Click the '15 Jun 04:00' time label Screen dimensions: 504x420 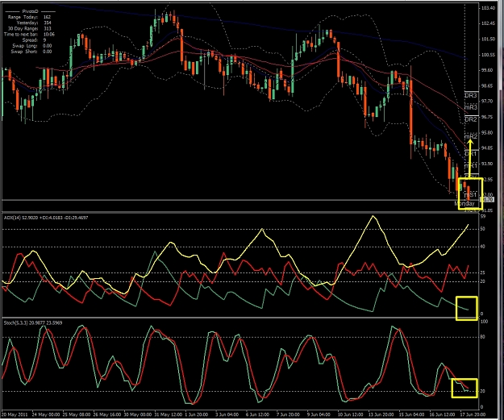click(x=412, y=414)
